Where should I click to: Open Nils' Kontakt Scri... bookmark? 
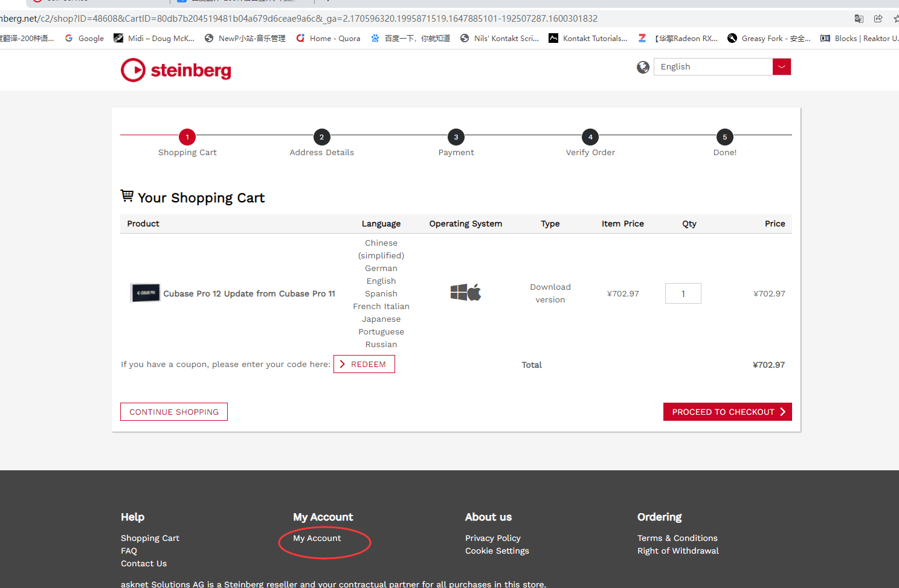(x=500, y=38)
